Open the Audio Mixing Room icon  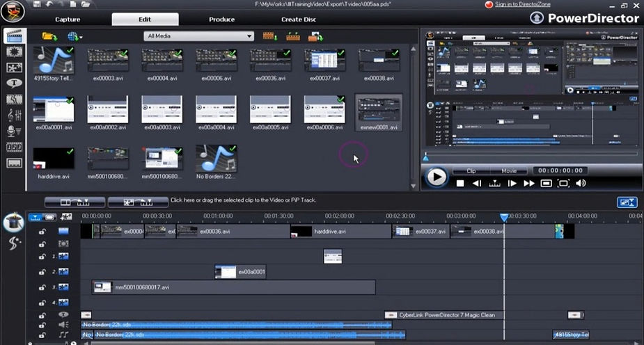pyautogui.click(x=15, y=115)
